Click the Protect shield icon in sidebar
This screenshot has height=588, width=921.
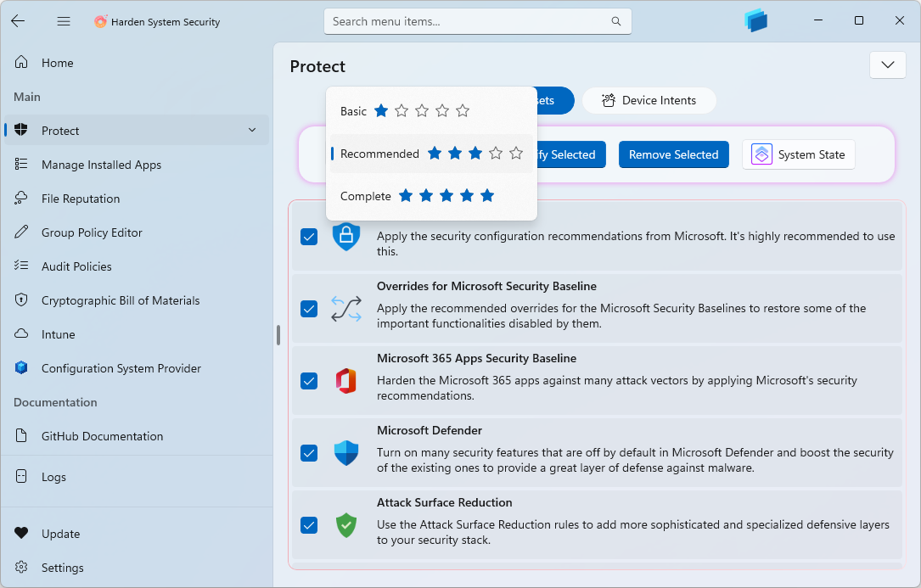(21, 130)
